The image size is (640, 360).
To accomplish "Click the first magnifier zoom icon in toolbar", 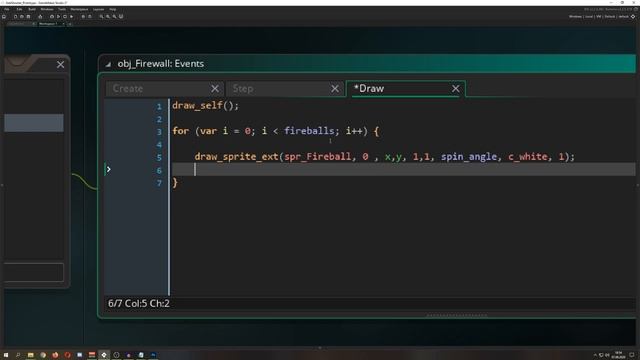I will click(101, 17).
